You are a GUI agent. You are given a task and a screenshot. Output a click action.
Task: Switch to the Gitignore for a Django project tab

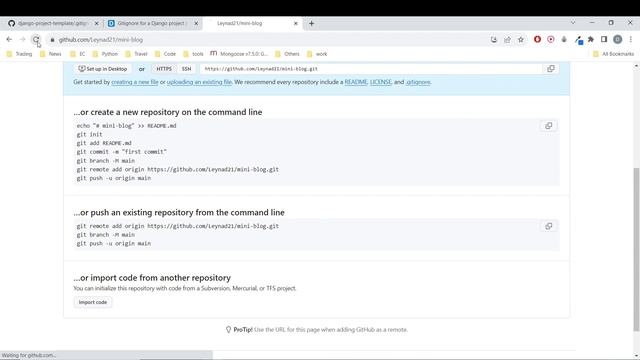click(x=153, y=23)
